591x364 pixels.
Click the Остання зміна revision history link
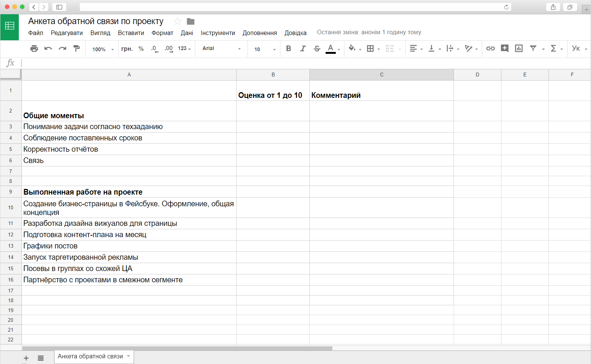369,32
